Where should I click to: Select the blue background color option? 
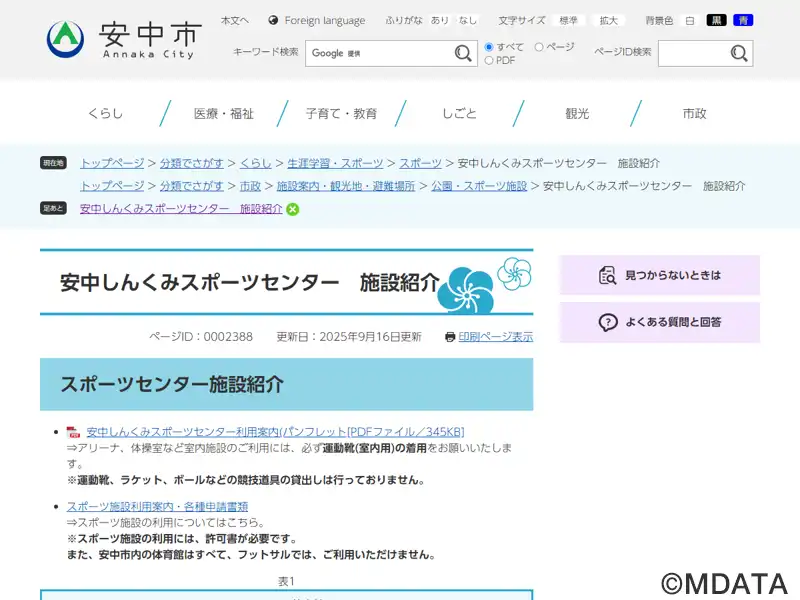tap(742, 20)
